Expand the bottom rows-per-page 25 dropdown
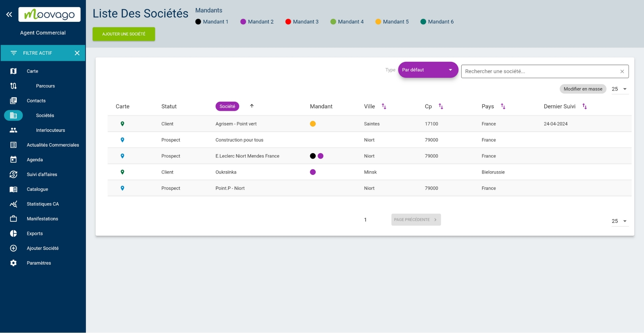 pos(619,221)
